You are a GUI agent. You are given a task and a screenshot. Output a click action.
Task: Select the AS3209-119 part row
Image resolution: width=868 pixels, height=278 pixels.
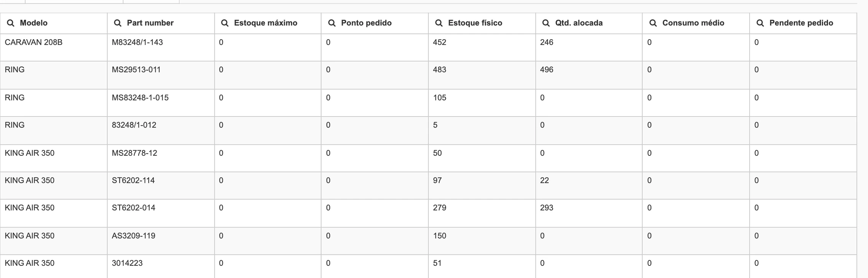coord(428,241)
